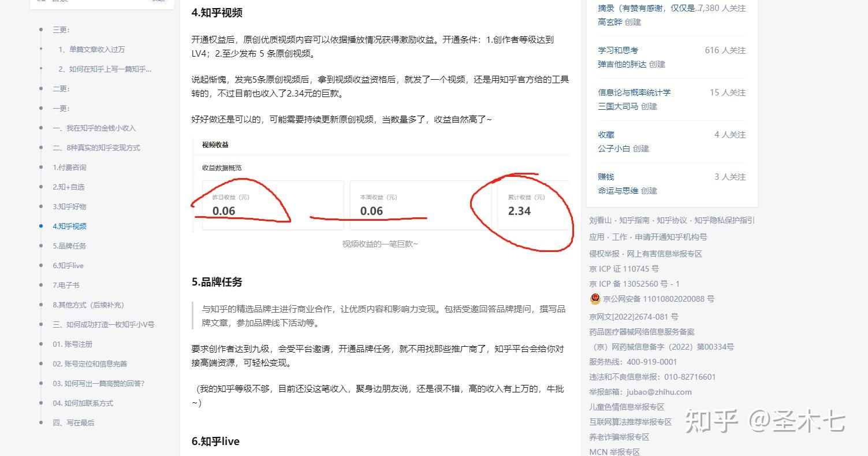The height and width of the screenshot is (456, 868).
Task: Open the 赚钱 collection
Action: point(606,177)
